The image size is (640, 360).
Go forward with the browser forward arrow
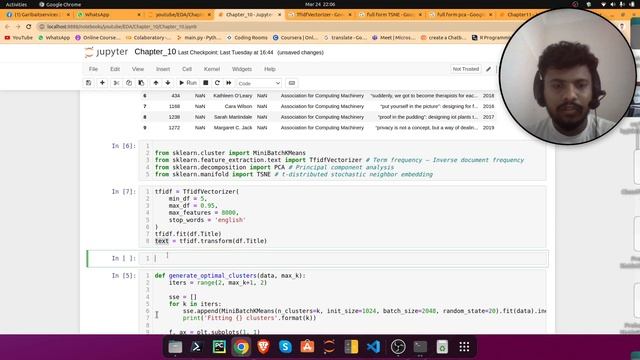[x=18, y=27]
